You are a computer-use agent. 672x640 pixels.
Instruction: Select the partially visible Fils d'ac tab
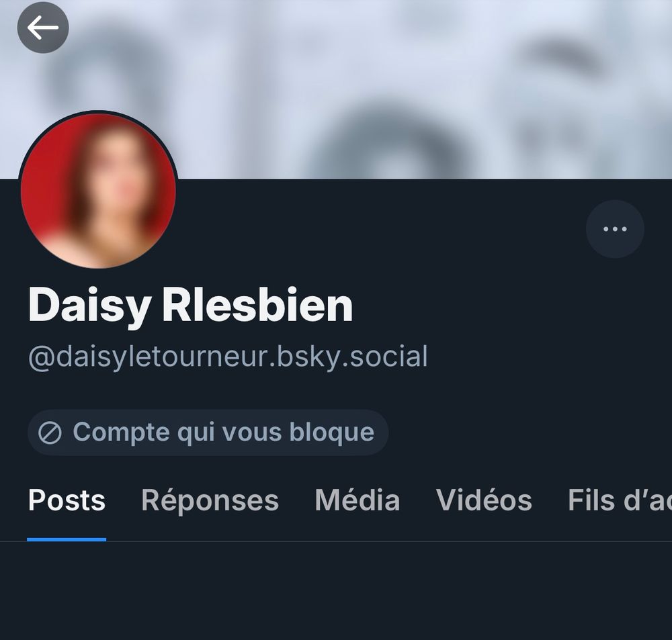(620, 500)
